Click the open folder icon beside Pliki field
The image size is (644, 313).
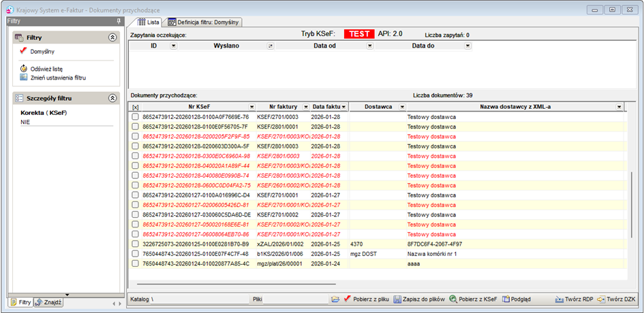point(335,299)
